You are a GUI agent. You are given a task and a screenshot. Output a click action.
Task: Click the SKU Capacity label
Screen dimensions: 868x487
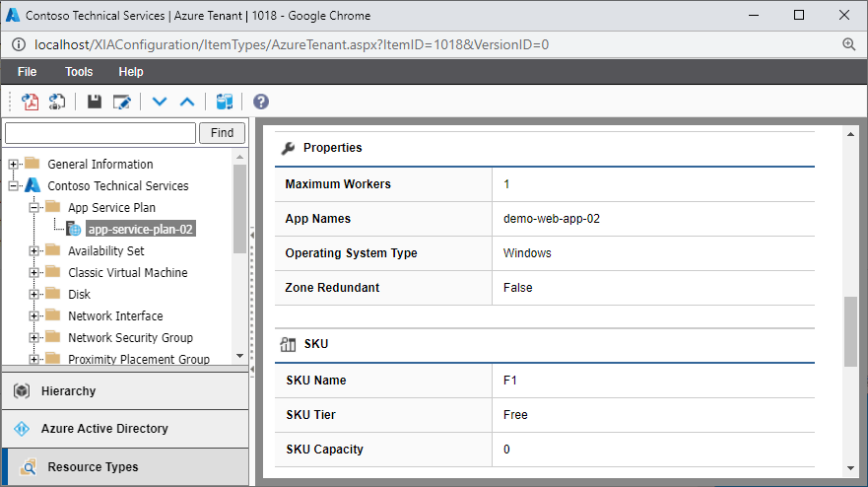click(x=324, y=450)
